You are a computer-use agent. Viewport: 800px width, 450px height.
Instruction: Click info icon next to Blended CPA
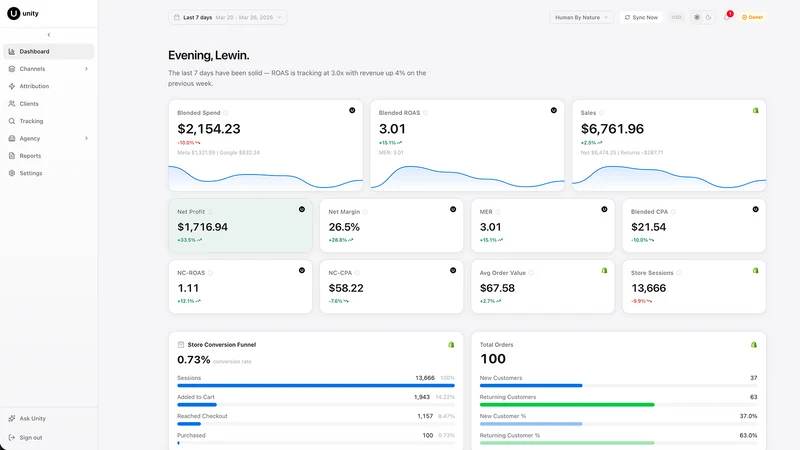673,212
